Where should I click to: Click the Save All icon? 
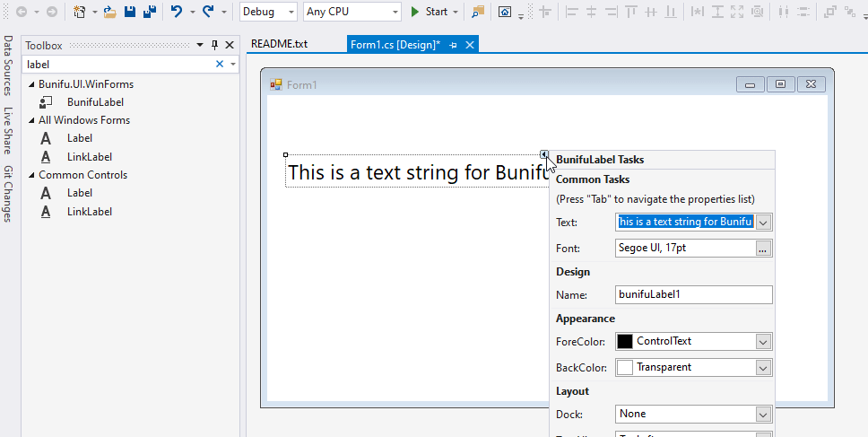pos(150,12)
